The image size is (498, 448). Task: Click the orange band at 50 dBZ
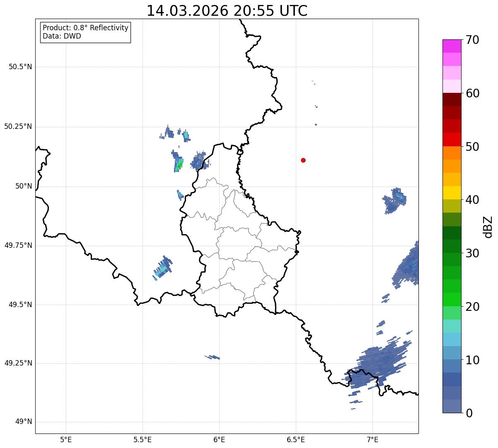coord(452,153)
